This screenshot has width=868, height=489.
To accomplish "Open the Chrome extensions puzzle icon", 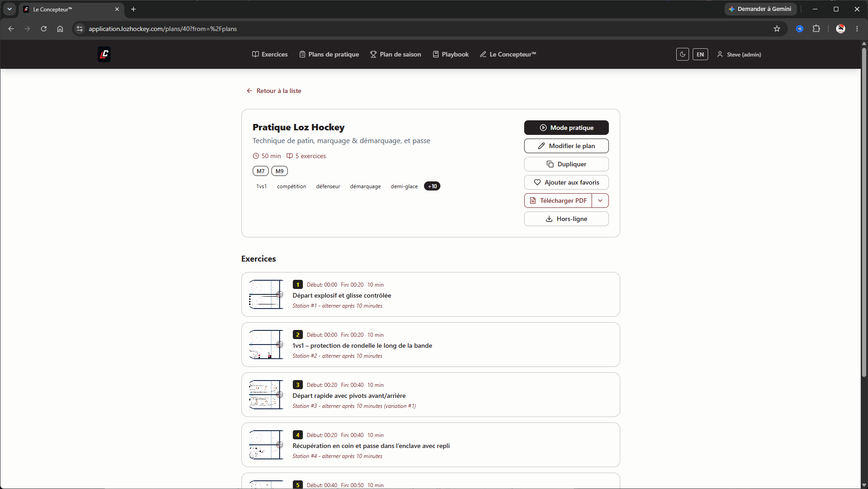I will tap(816, 29).
